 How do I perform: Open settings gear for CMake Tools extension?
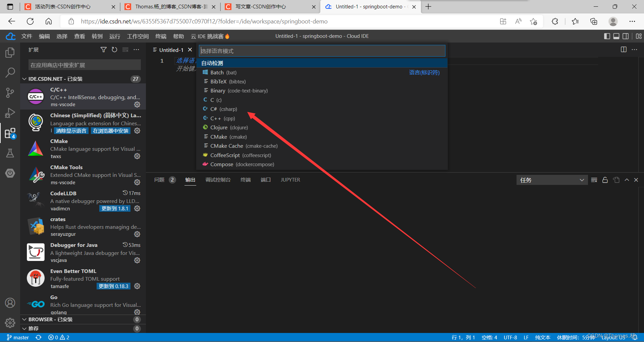pos(137,182)
